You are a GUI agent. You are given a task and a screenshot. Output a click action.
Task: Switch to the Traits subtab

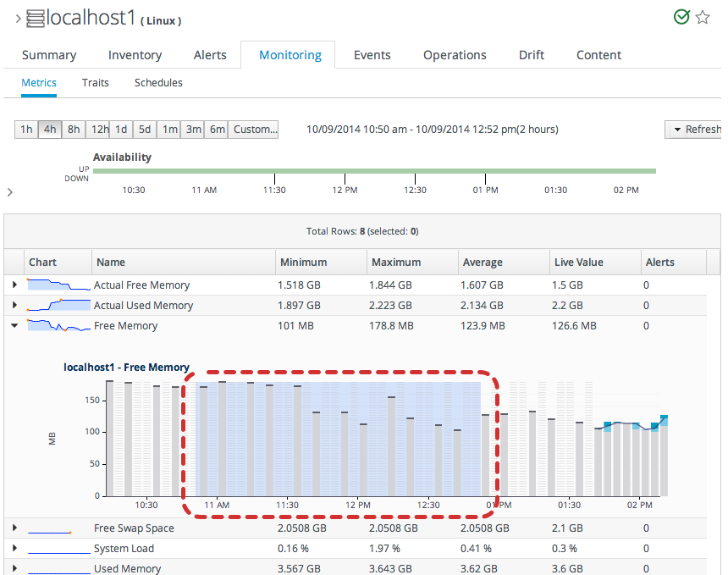click(96, 83)
